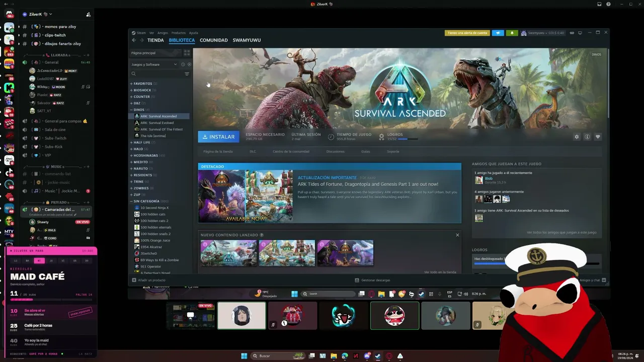Open File Explorer from bottom taskbar
The image size is (644, 362).
tap(334, 356)
